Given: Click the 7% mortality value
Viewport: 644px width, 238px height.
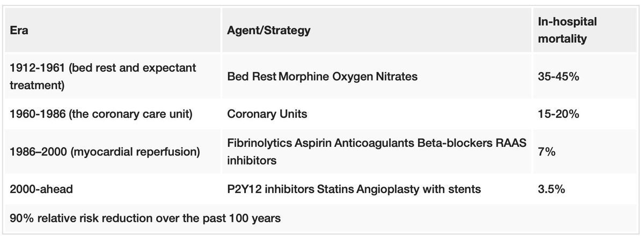Looking at the screenshot, I should coord(546,152).
